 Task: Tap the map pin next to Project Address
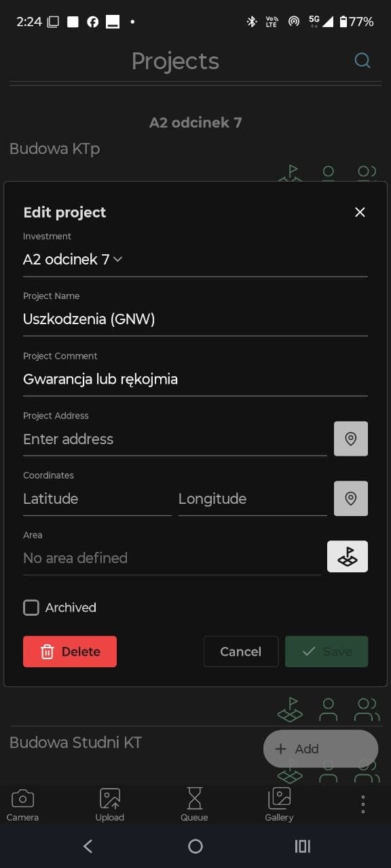[351, 439]
